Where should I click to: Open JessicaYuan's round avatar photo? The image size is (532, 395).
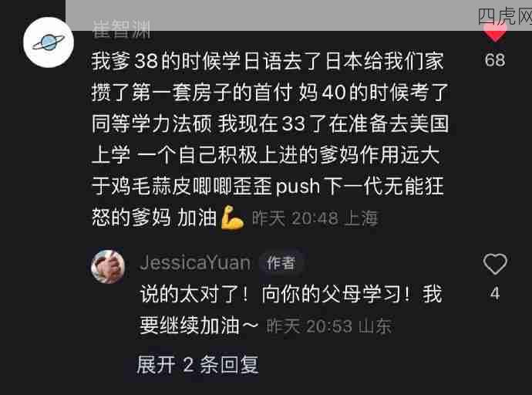point(108,267)
